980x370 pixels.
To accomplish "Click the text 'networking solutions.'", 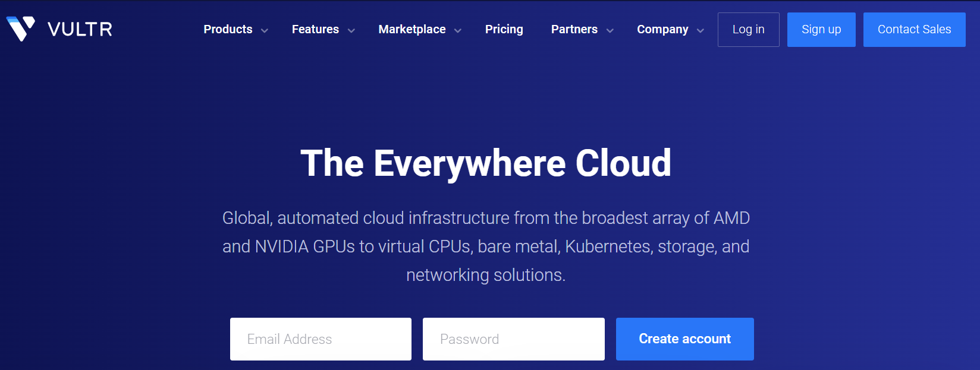I will coord(486,275).
